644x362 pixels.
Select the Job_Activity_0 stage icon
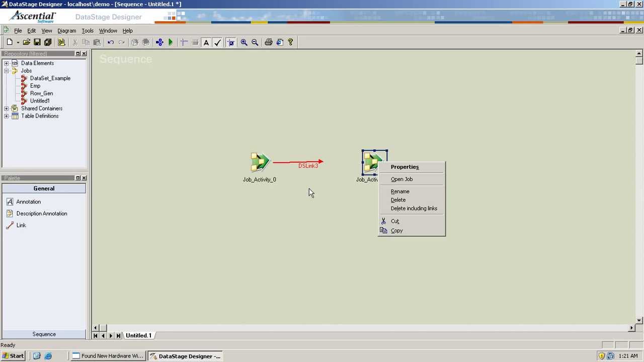click(260, 162)
